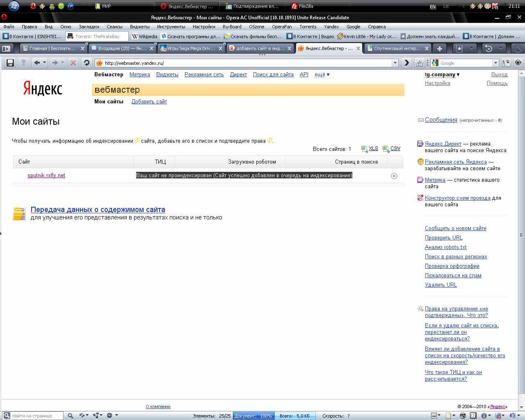Open the Google search engine dropdown
Screen dimensions: 525x420
pos(495,63)
